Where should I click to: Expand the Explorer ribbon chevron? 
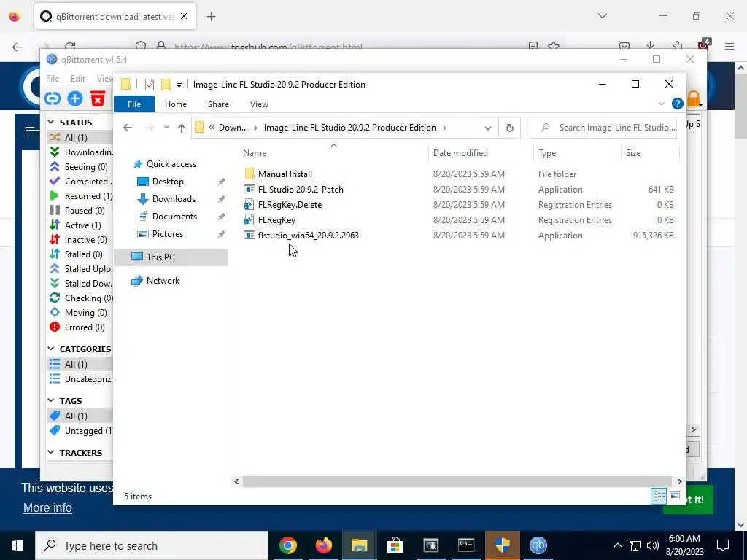point(661,104)
